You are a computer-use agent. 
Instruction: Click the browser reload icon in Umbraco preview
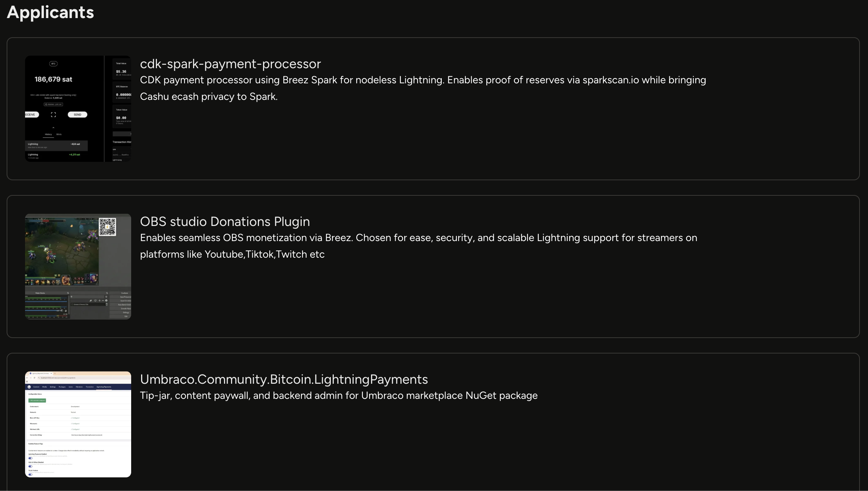34,378
